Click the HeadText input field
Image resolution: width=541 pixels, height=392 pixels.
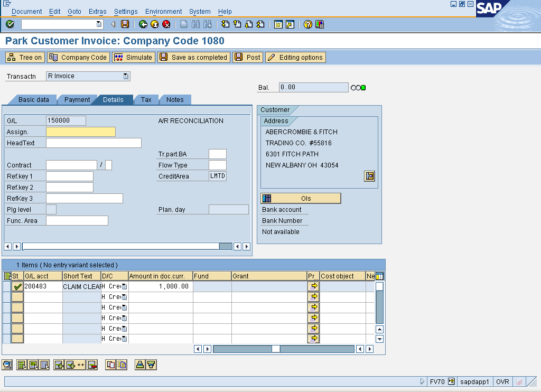(x=94, y=143)
